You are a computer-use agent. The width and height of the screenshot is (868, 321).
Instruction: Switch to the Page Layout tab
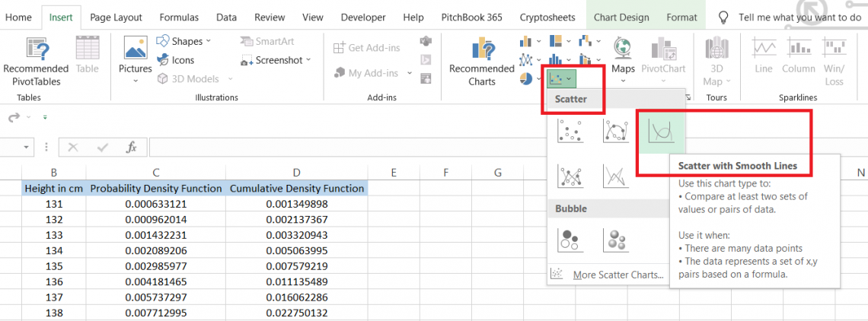(x=116, y=17)
